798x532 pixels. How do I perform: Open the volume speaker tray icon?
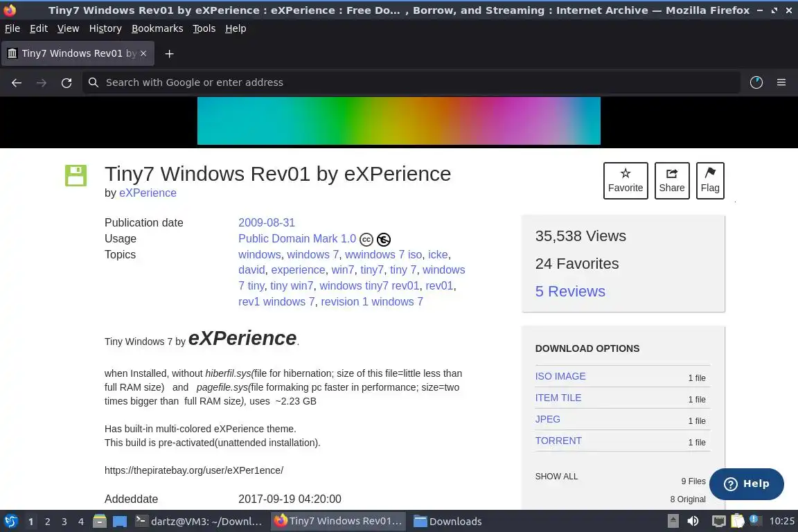pos(693,522)
